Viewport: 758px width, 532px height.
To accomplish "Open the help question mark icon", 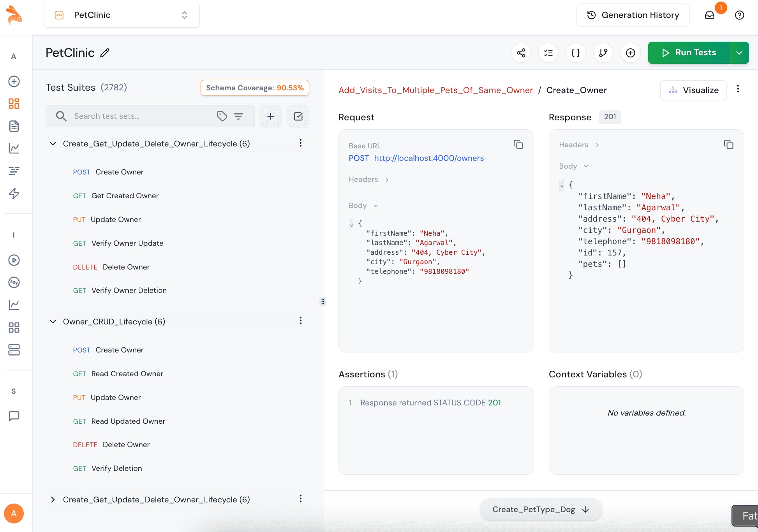I will pos(739,15).
